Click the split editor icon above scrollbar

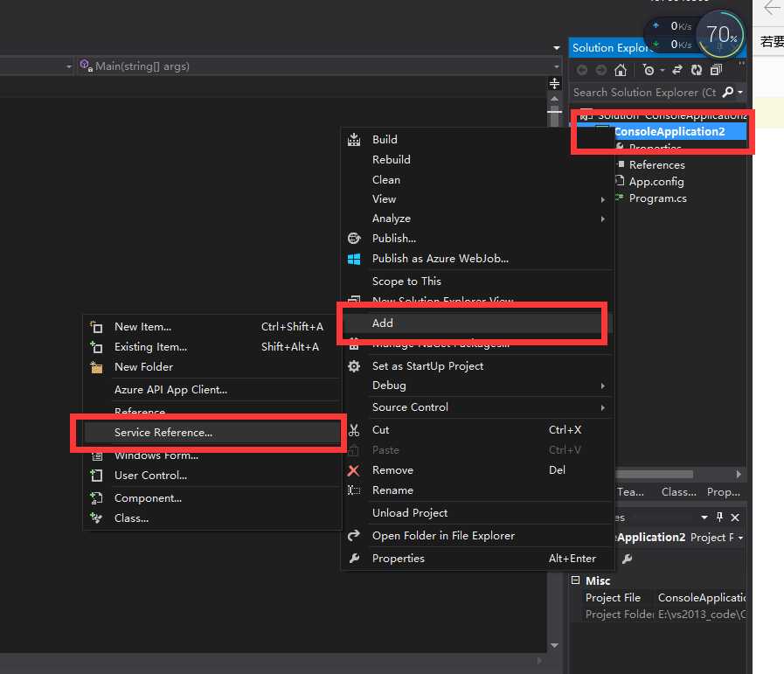click(x=554, y=84)
